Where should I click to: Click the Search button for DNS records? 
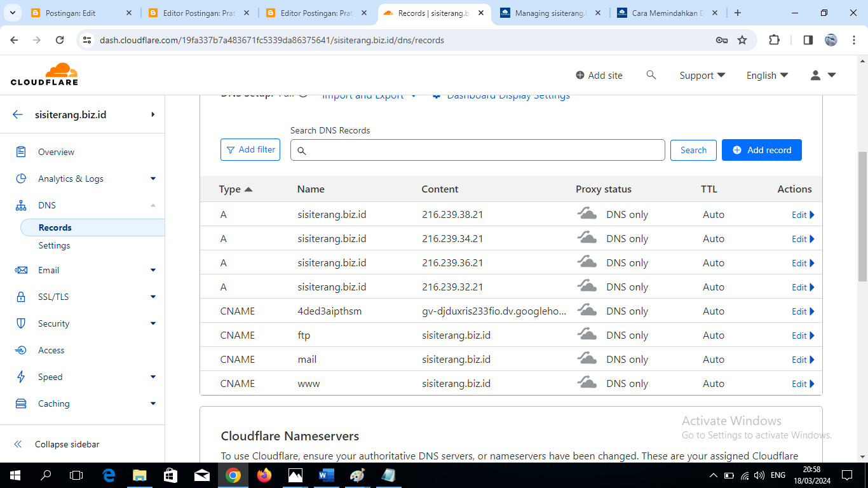[693, 150]
